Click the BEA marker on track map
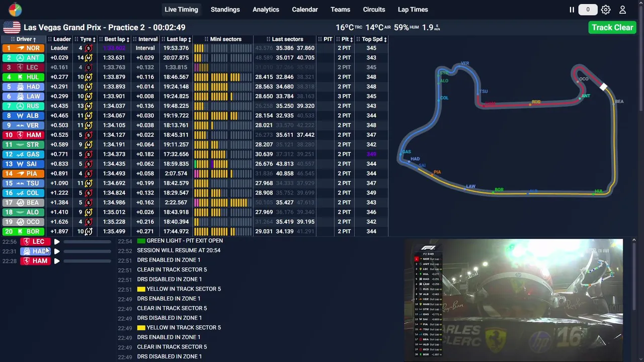The image size is (644, 362). pyautogui.click(x=619, y=102)
